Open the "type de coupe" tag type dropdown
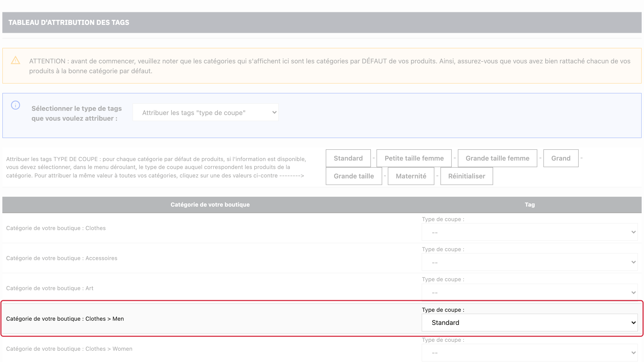The width and height of the screenshot is (644, 362). pyautogui.click(x=205, y=112)
